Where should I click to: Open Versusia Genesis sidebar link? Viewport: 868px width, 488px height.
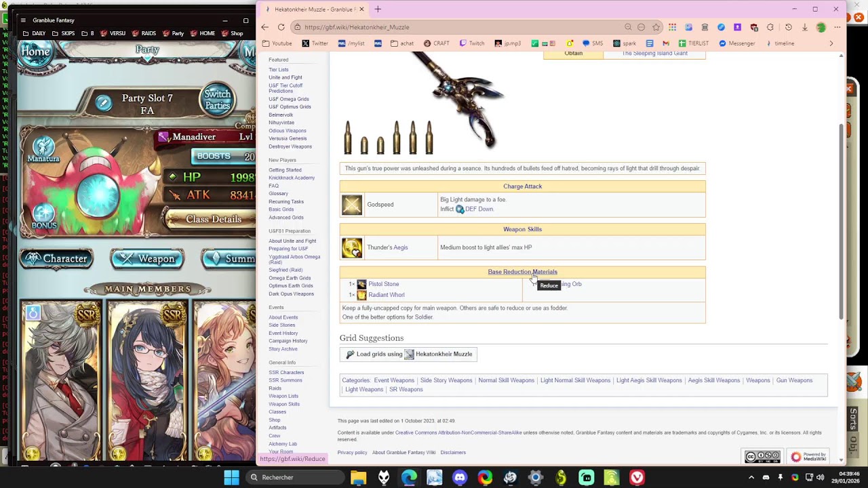(288, 138)
